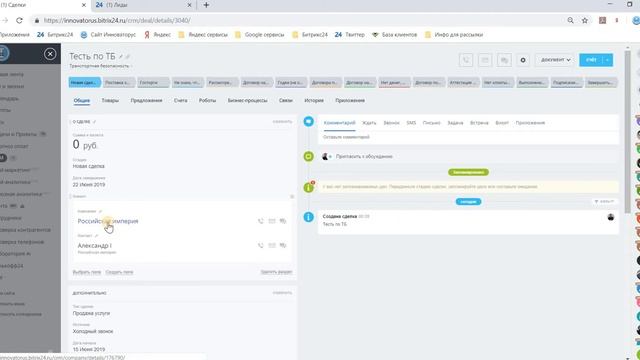The image size is (640, 360).
Task: Click the email button in deal header
Action: 485,60
